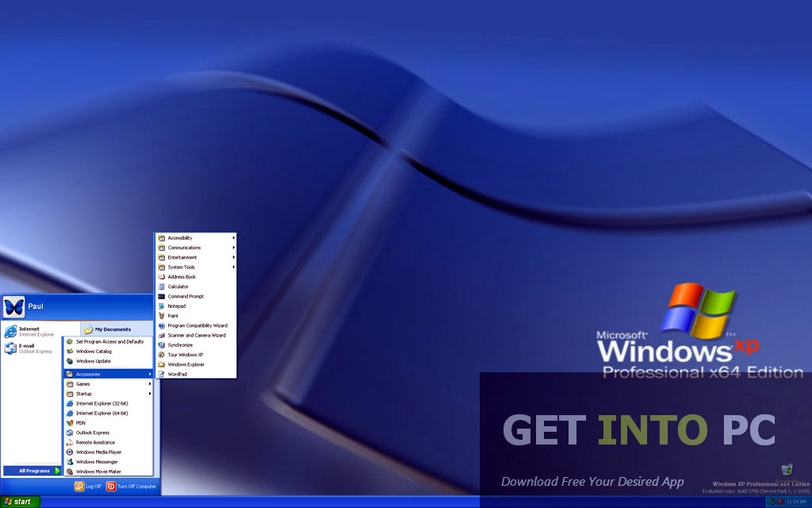Image resolution: width=812 pixels, height=508 pixels.
Task: Select Entertainment menu entry
Action: tap(197, 258)
